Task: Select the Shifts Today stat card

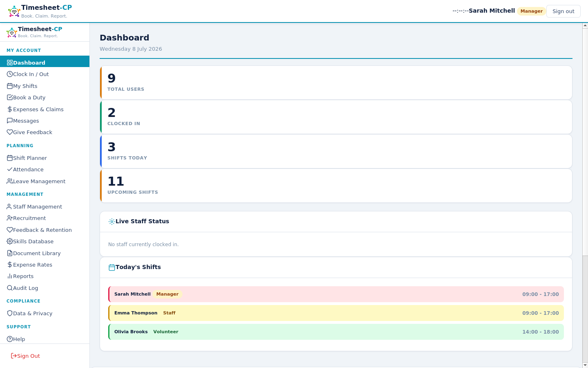Action: [x=336, y=151]
